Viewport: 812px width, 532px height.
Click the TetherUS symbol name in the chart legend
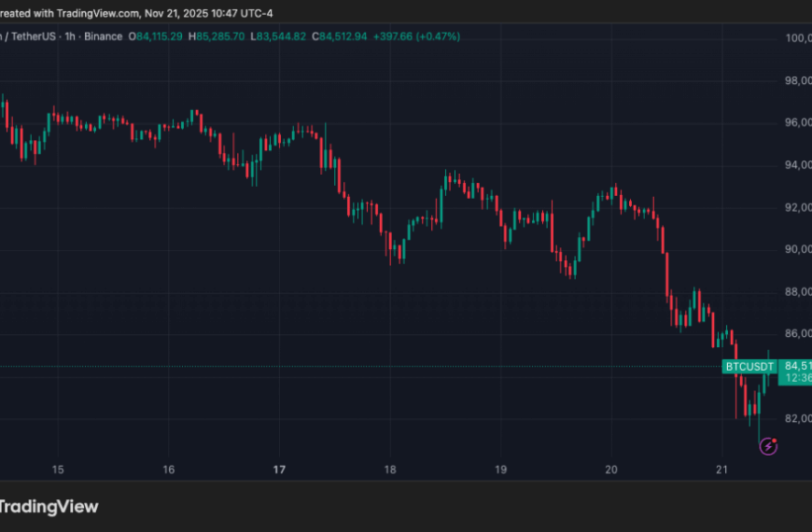(x=34, y=36)
